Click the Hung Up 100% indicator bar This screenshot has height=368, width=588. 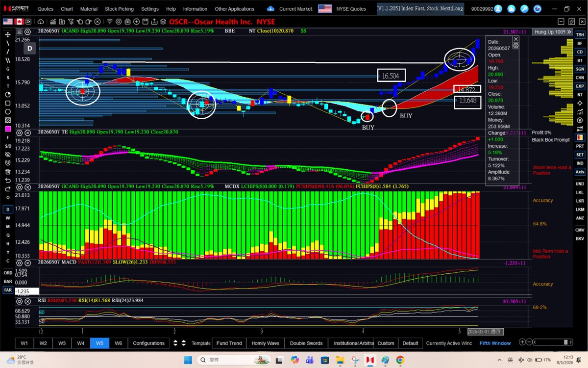tap(551, 31)
